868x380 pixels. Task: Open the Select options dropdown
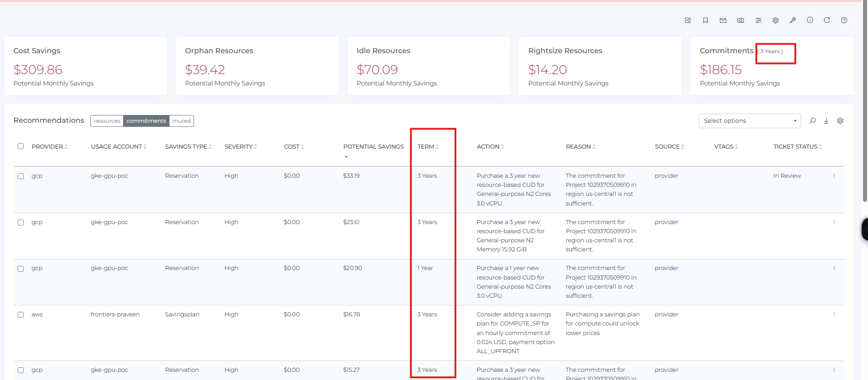pos(749,121)
